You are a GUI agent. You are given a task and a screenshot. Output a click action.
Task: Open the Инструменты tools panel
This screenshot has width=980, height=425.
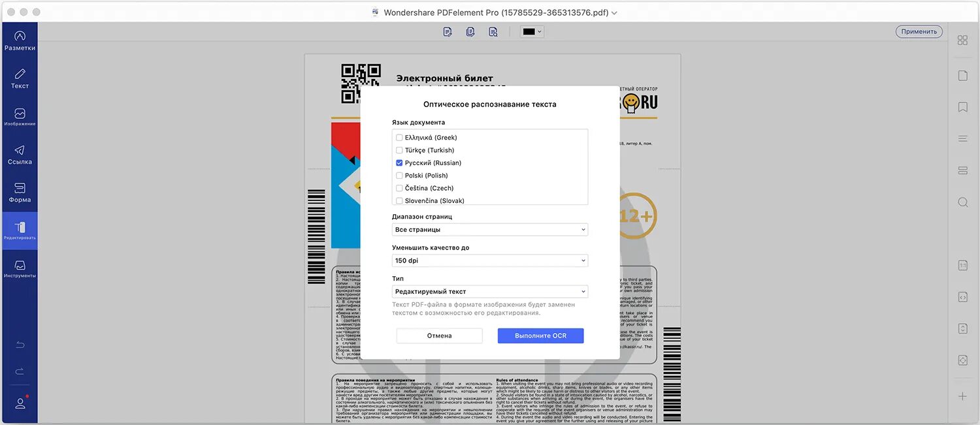point(20,268)
